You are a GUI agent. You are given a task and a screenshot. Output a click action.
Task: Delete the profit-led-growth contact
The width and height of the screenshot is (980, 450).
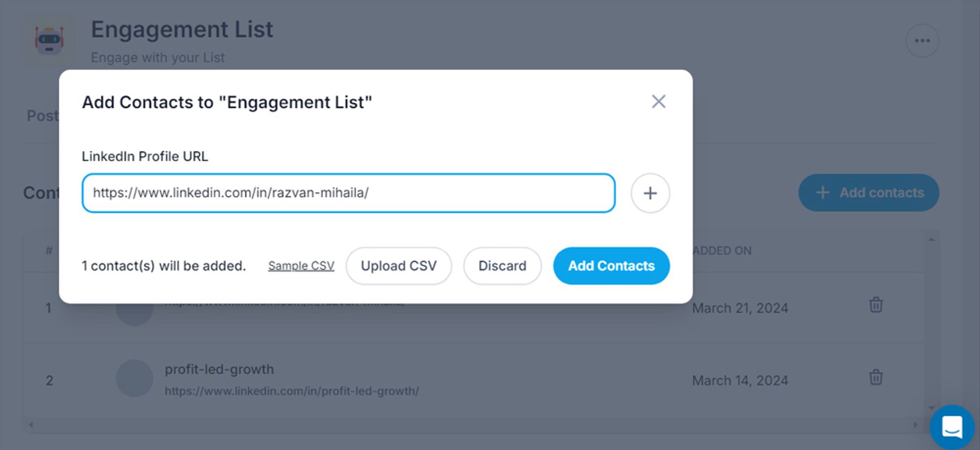[876, 377]
